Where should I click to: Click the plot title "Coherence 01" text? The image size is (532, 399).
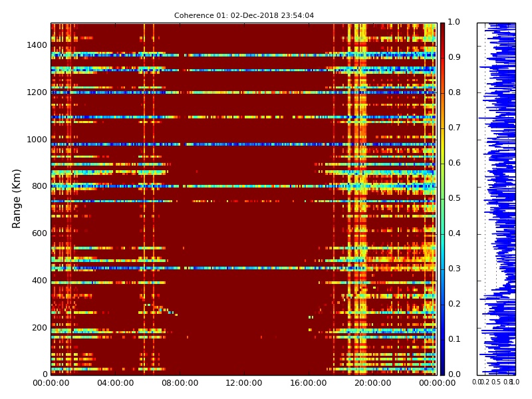(x=243, y=15)
